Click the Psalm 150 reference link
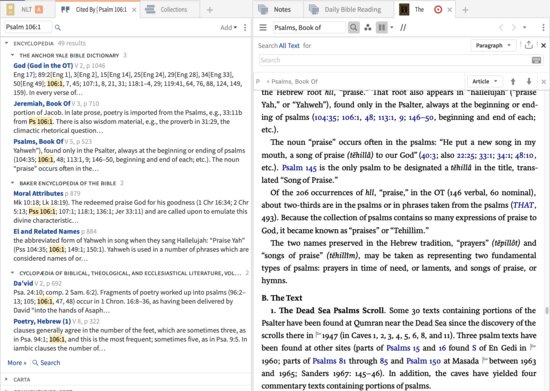Image resolution: width=550 pixels, height=391 pixels. tap(423, 360)
